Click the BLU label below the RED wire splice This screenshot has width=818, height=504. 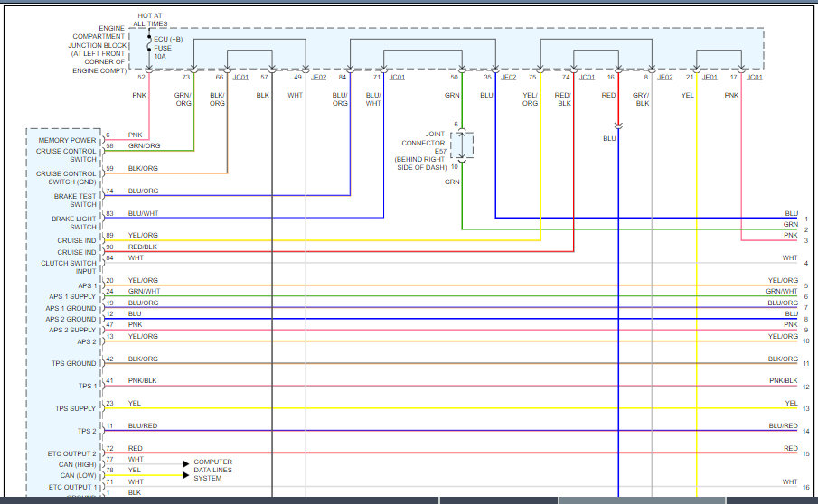(x=609, y=138)
